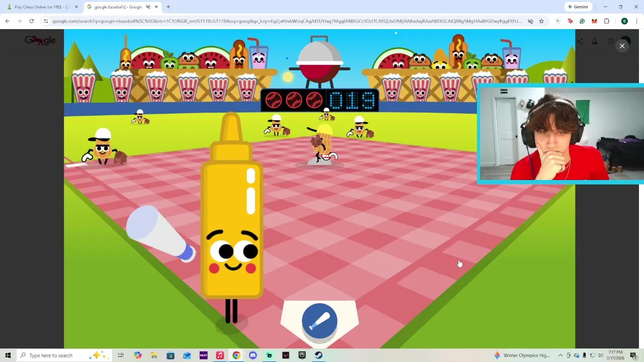Expand the system tray hidden icons chevron
Image resolution: width=644 pixels, height=362 pixels.
(560, 355)
